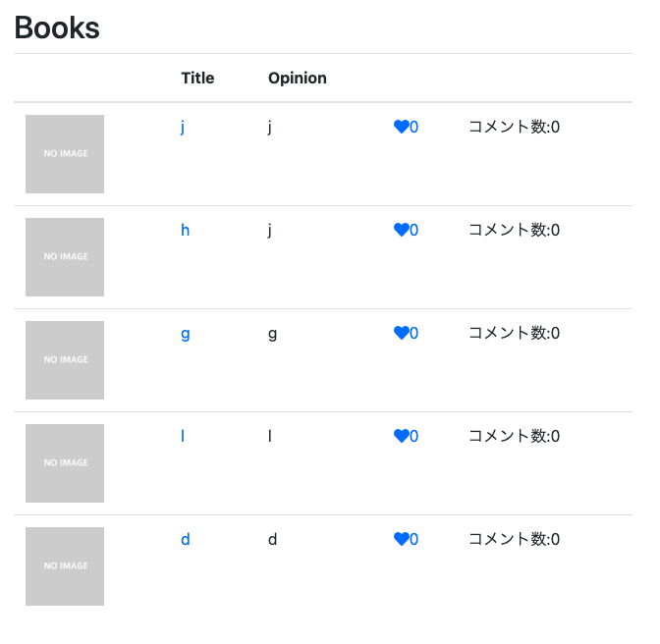Select the NO IMAGE thumbnail in the g row
The image size is (660, 644).
coord(65,360)
